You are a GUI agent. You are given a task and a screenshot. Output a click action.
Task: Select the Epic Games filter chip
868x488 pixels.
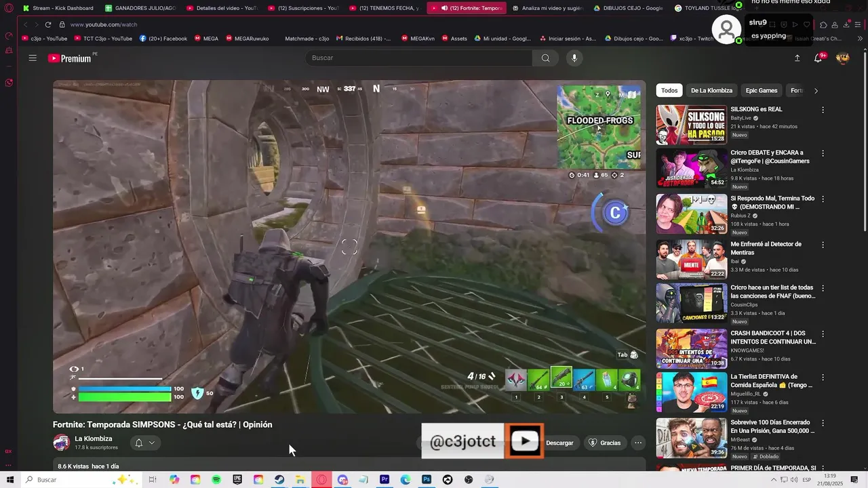[762, 90]
